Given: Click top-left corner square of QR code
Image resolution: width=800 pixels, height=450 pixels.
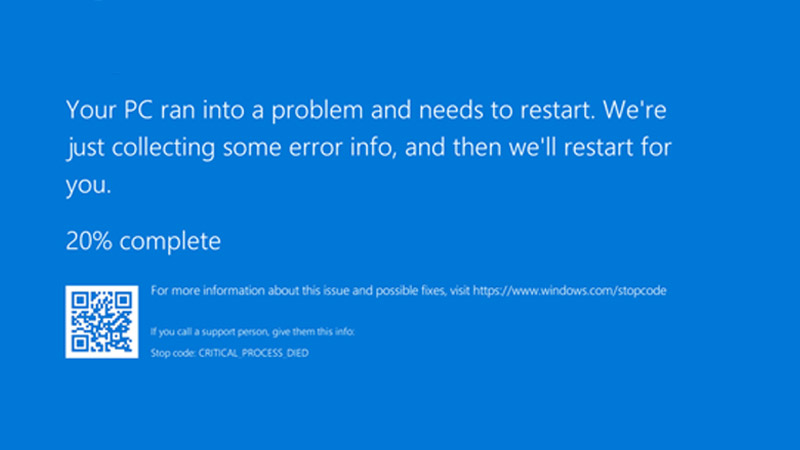Looking at the screenshot, I should 77,298.
